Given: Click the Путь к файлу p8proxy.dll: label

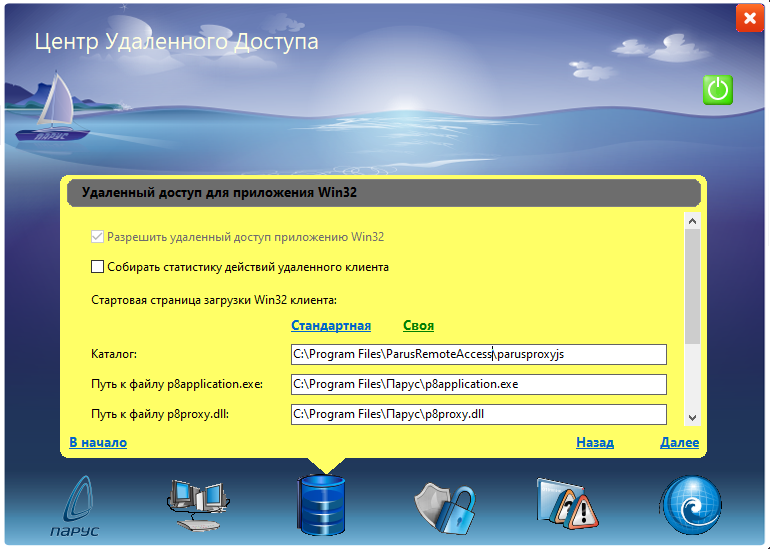Looking at the screenshot, I should [160, 414].
